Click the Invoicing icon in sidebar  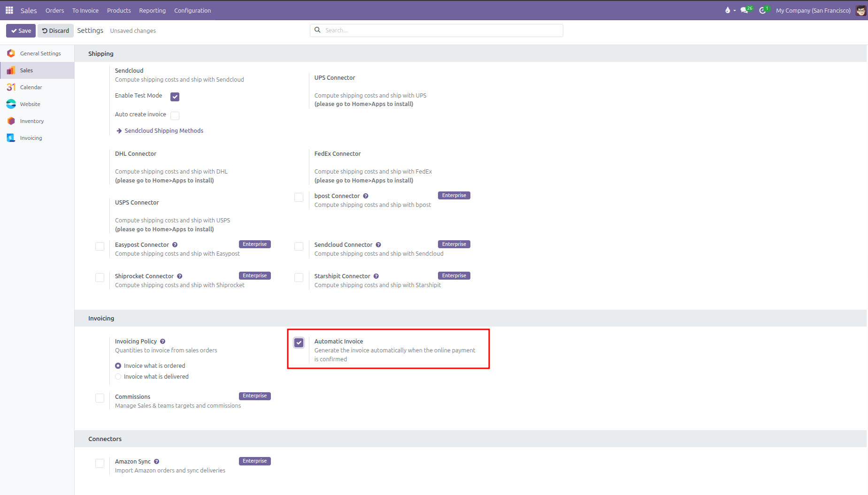point(11,138)
